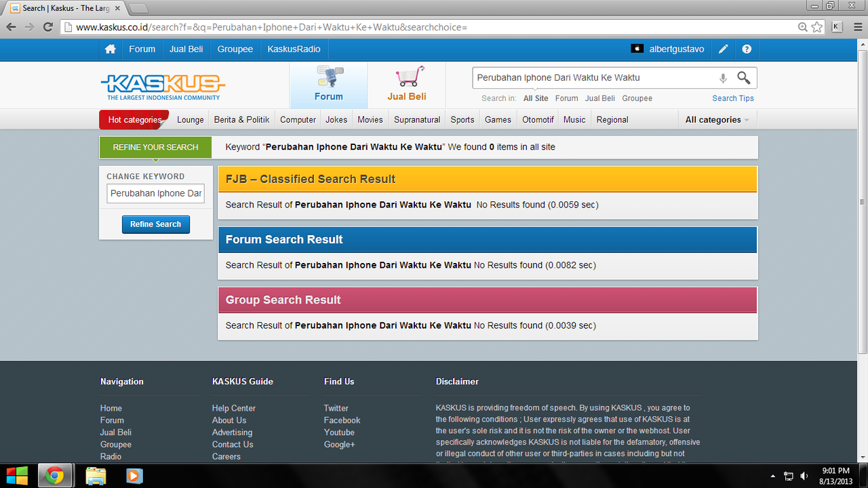This screenshot has width=868, height=488.
Task: Click the Change Keyword input field
Action: click(156, 193)
